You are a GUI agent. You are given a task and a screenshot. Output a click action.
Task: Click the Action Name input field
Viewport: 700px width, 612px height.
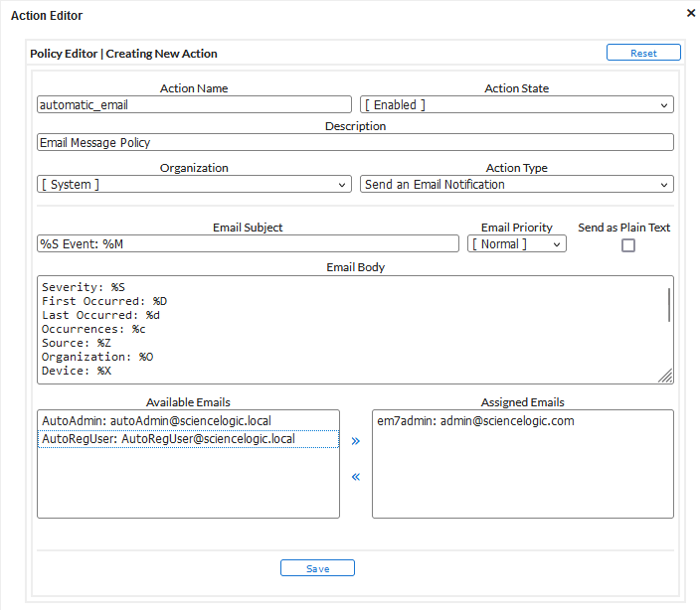point(194,104)
